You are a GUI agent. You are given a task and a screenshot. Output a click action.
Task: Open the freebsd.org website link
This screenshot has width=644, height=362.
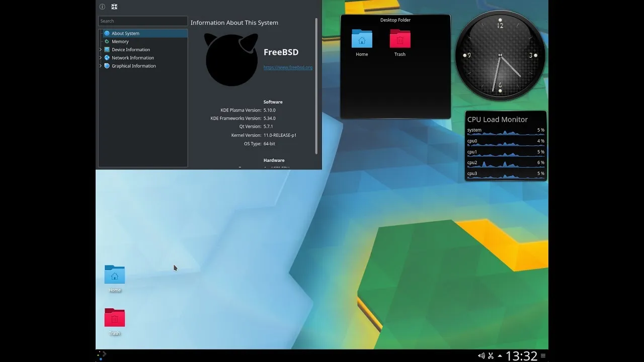pos(288,67)
